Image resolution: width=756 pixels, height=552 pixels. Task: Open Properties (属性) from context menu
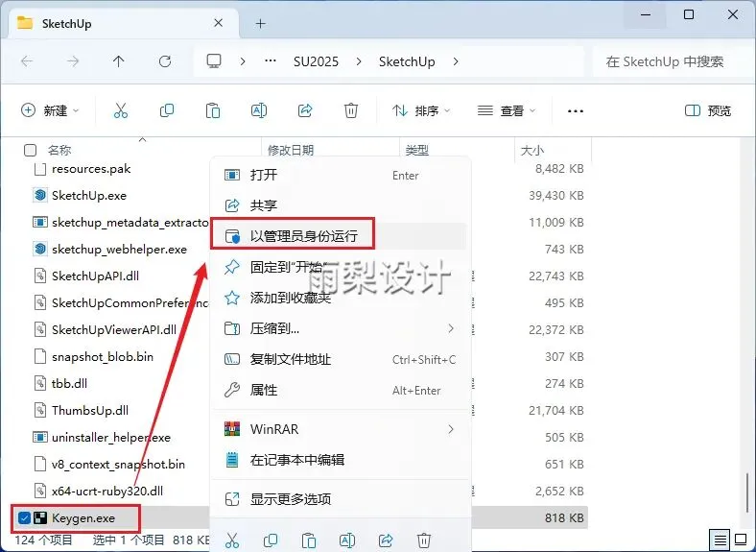(x=340, y=390)
